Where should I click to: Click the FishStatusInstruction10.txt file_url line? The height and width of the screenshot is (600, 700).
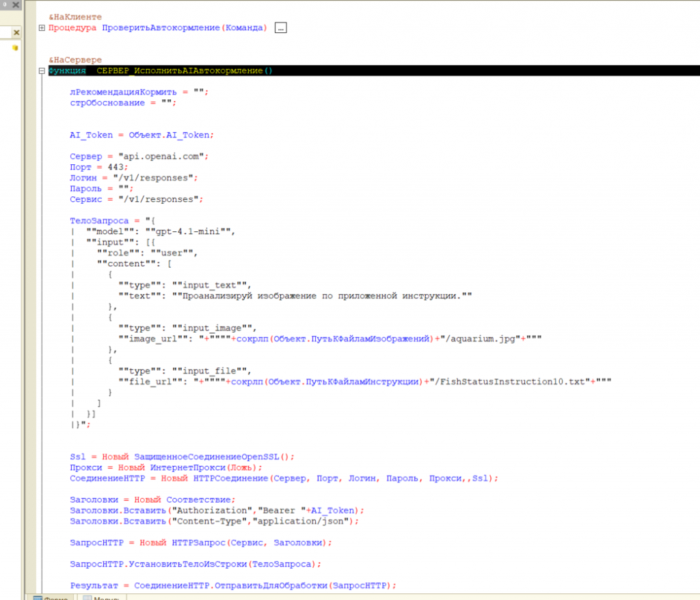click(365, 382)
